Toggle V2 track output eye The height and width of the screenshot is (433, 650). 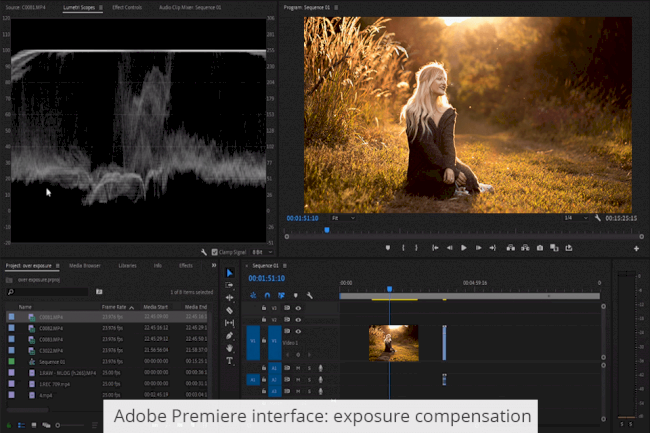click(298, 319)
